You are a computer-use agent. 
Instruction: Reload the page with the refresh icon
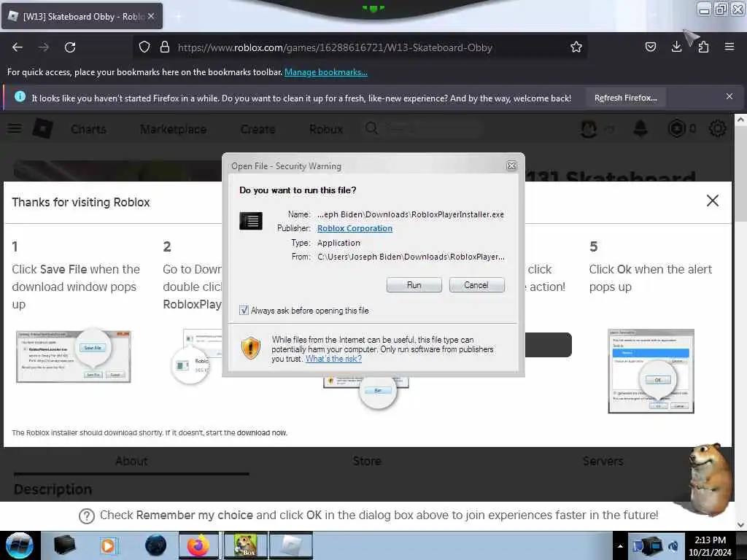(x=70, y=47)
